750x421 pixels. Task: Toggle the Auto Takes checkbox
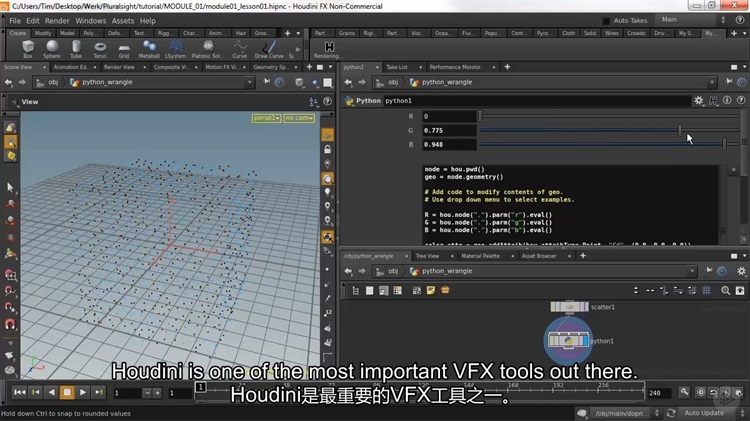pos(606,21)
